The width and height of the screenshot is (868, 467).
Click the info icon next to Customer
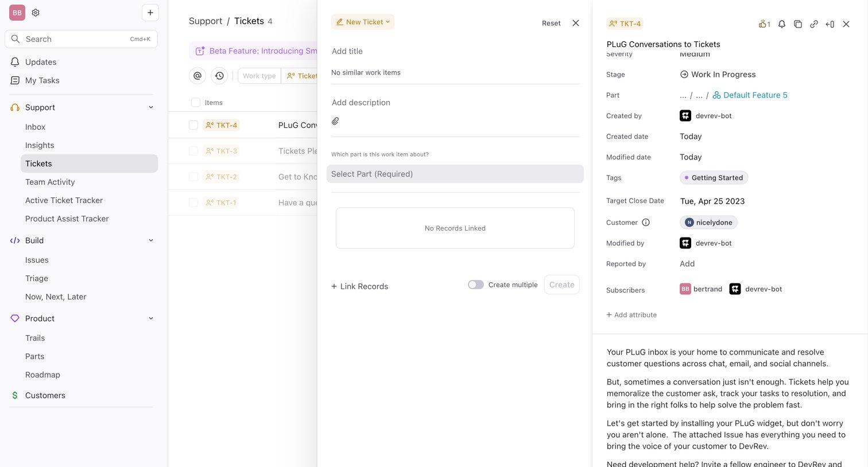point(646,223)
